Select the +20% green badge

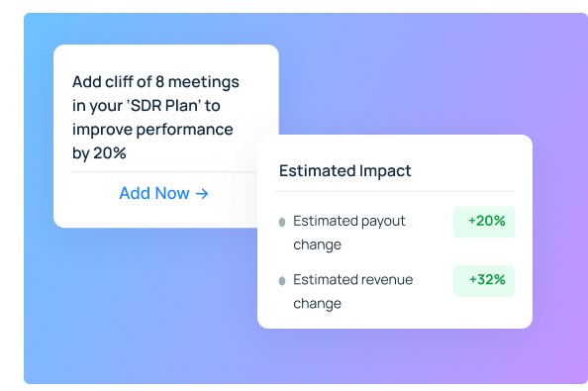point(484,222)
